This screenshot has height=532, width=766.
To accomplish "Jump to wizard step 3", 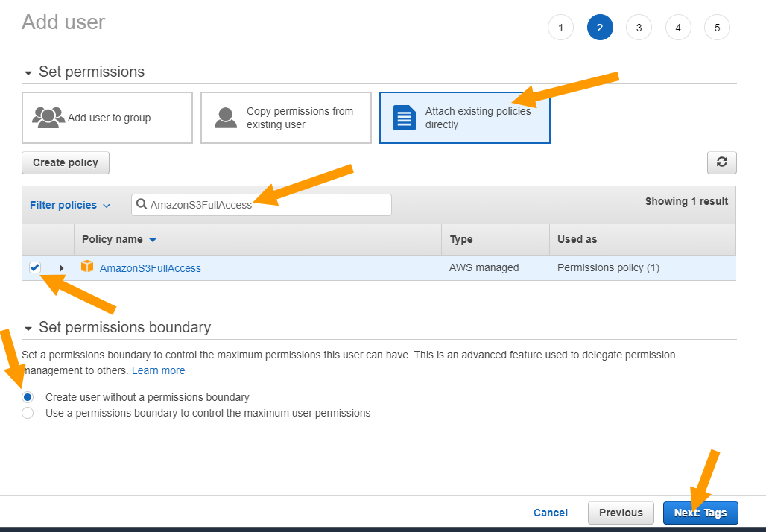I will (639, 28).
